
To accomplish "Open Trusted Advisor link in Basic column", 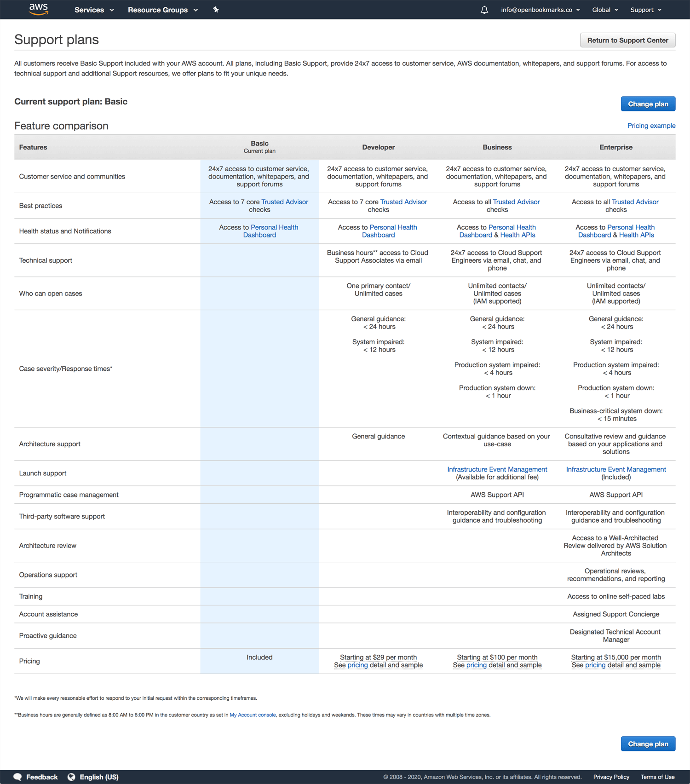I will click(x=285, y=202).
